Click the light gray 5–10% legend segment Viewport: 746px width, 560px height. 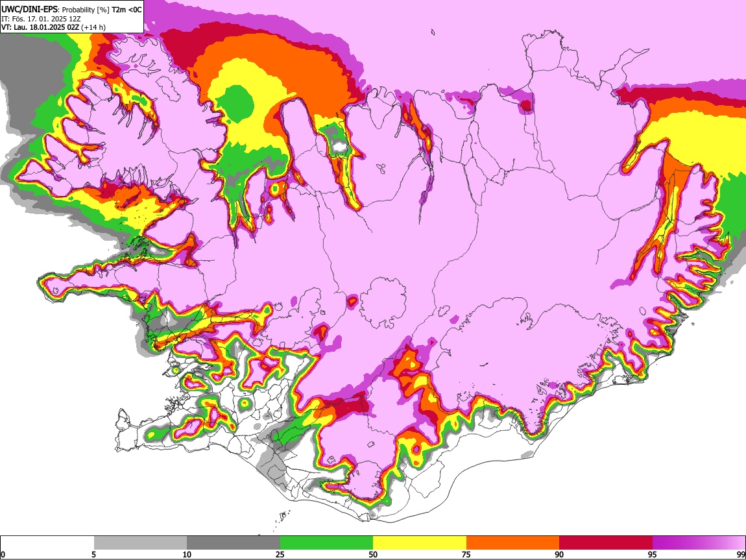tap(140, 542)
